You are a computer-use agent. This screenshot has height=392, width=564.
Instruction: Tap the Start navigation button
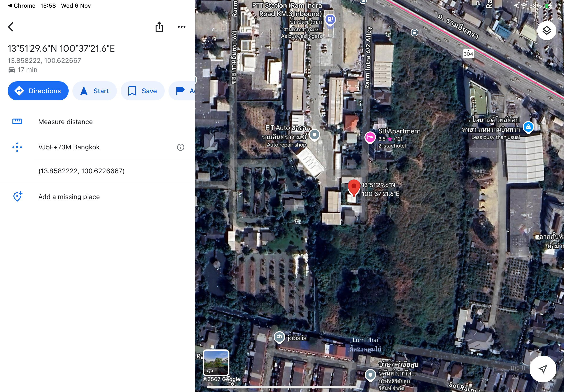[95, 91]
